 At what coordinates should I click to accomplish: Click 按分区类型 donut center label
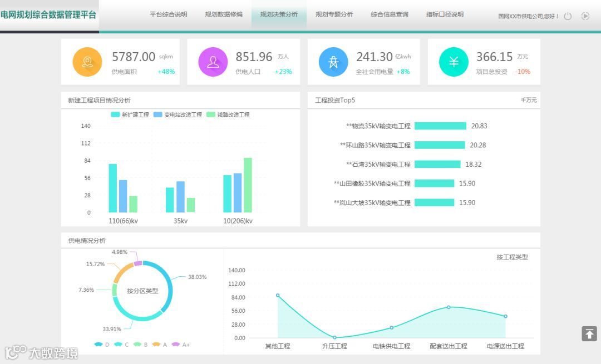(x=142, y=291)
